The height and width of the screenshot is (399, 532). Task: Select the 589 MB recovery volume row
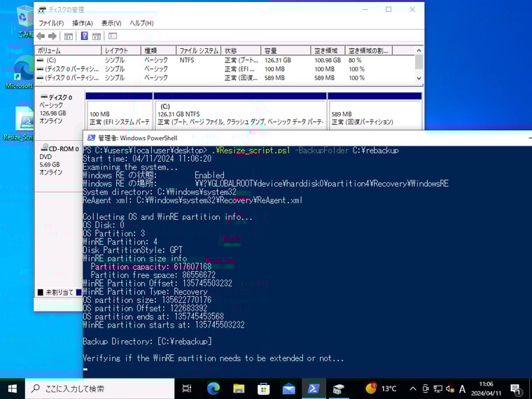pyautogui.click(x=225, y=78)
